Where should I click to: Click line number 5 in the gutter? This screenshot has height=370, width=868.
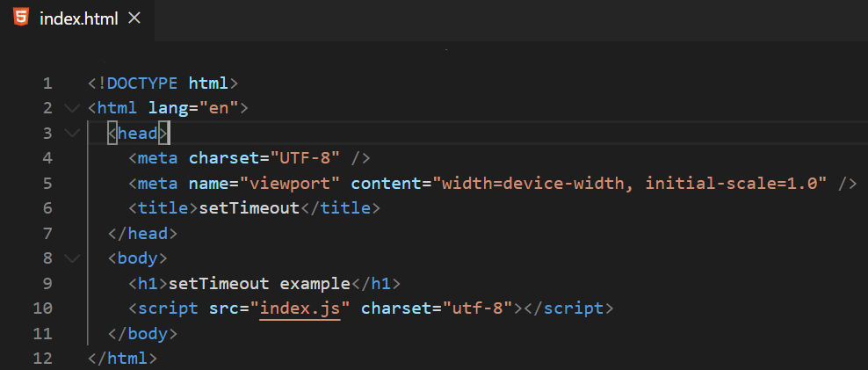[47, 184]
